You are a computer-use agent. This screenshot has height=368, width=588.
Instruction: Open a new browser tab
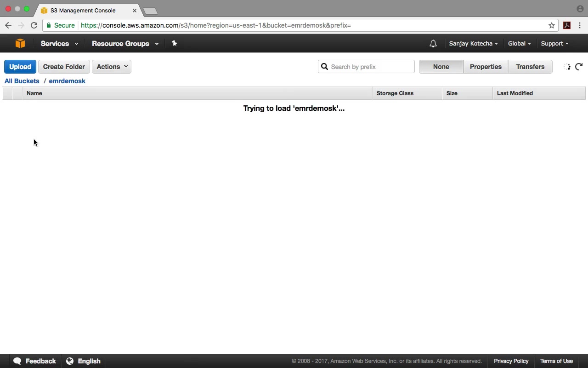[150, 11]
